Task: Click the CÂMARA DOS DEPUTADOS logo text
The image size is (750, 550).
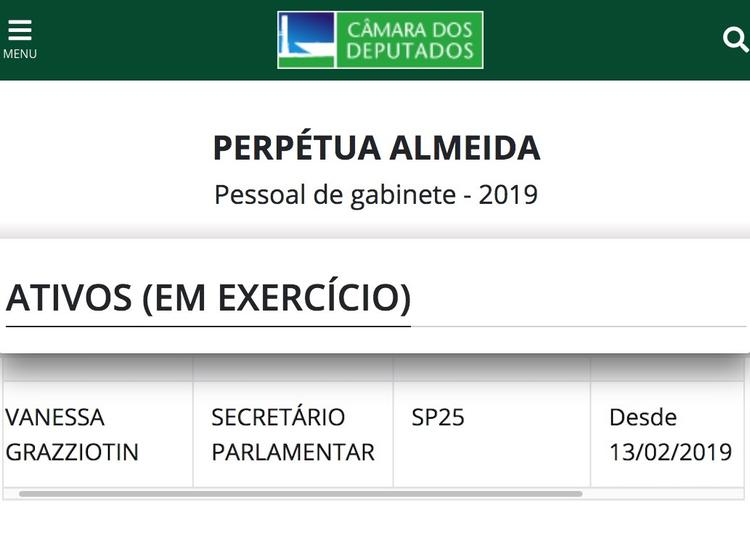Action: pos(409,40)
